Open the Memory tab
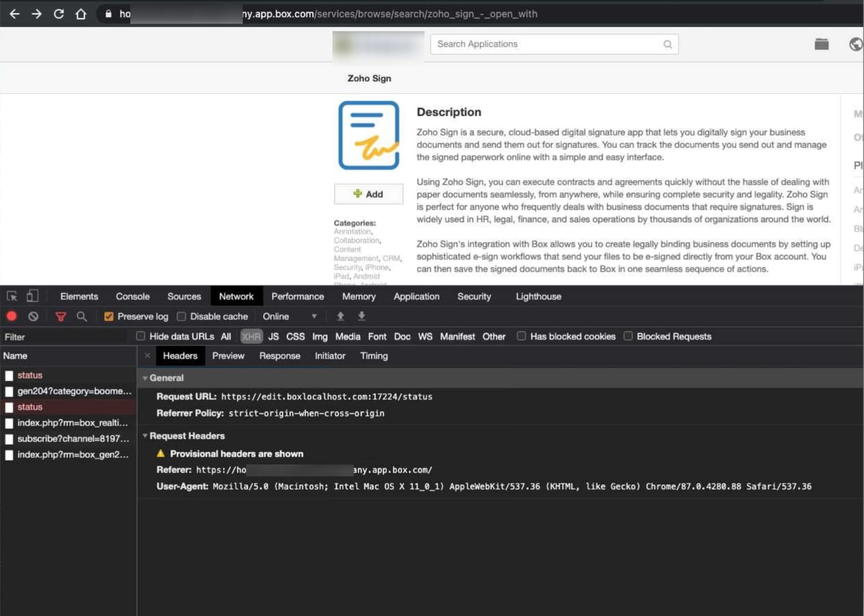The height and width of the screenshot is (616, 864). [359, 296]
